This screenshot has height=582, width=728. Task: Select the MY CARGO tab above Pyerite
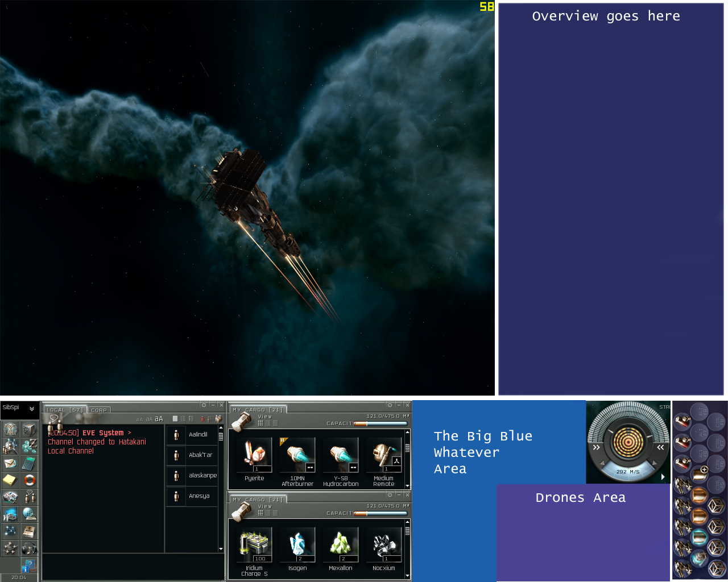point(258,409)
